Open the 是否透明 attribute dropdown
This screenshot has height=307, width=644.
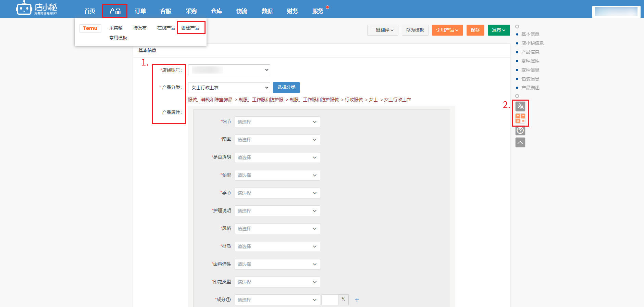coord(277,157)
